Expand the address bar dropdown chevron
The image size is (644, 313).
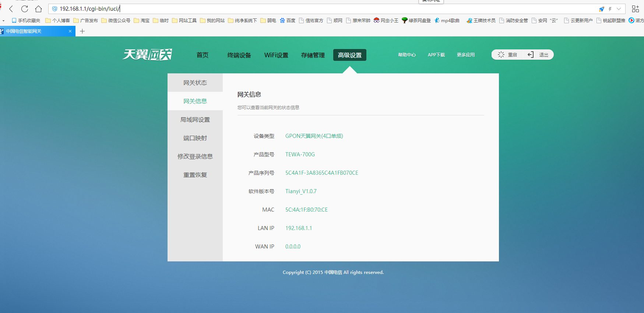(x=619, y=9)
